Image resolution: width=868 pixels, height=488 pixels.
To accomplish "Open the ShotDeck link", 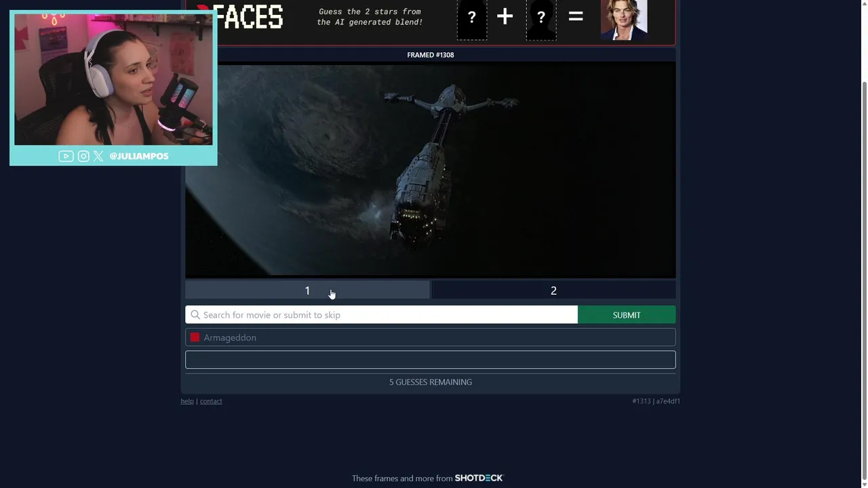I will coord(479,478).
